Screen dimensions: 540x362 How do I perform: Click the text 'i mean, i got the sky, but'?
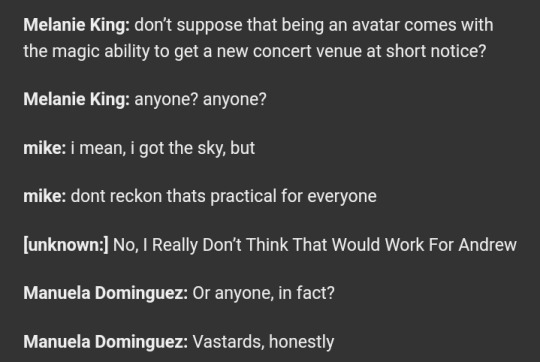pos(163,148)
